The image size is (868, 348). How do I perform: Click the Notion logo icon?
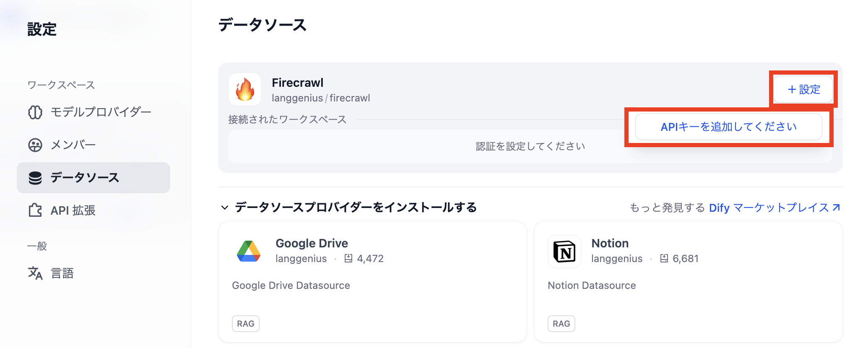click(x=564, y=252)
